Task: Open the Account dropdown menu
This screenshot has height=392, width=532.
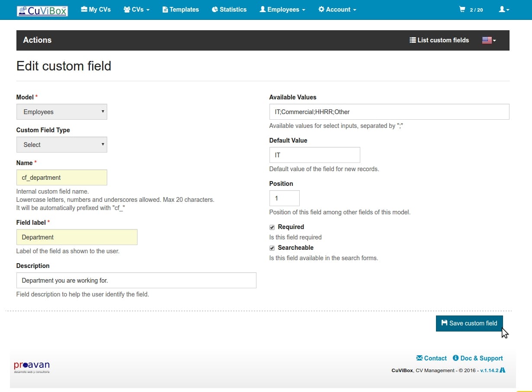Action: 337,10
